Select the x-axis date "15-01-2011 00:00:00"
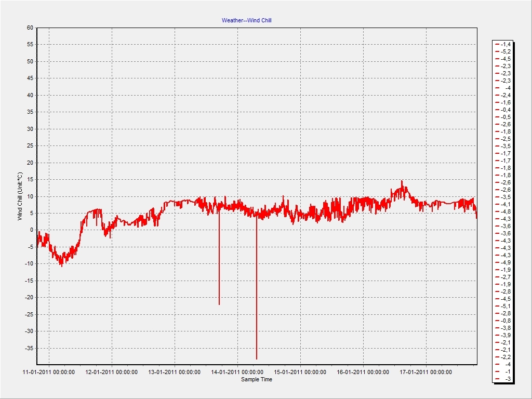The height and width of the screenshot is (399, 532). (300, 372)
